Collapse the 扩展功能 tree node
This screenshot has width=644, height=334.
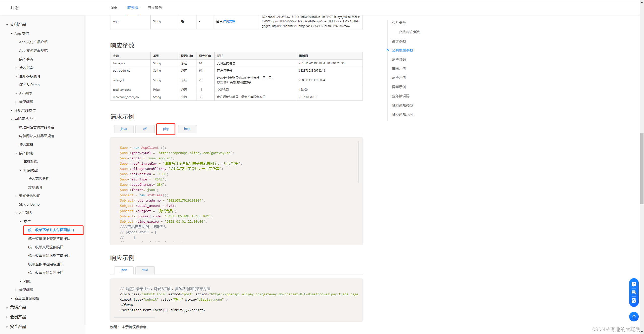coord(21,170)
